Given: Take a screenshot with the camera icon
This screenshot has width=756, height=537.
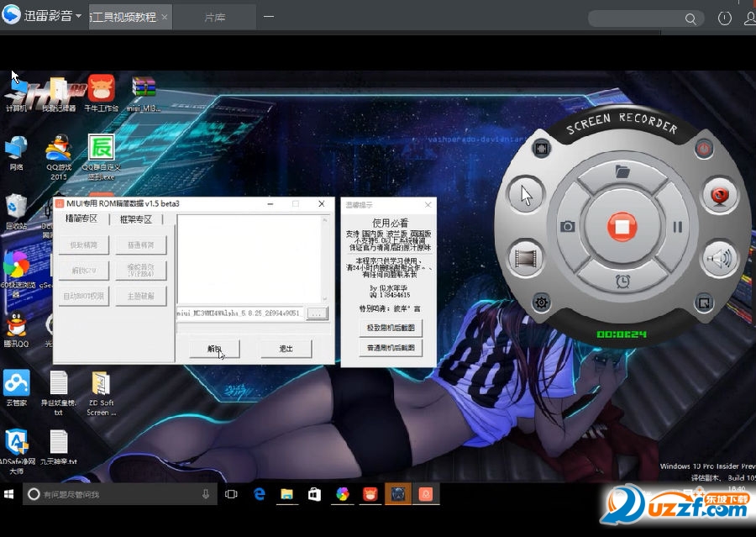Looking at the screenshot, I should click(568, 227).
